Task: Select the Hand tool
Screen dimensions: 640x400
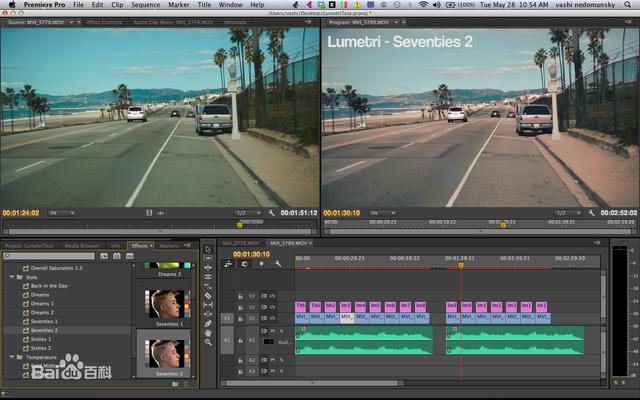Action: pyautogui.click(x=208, y=333)
